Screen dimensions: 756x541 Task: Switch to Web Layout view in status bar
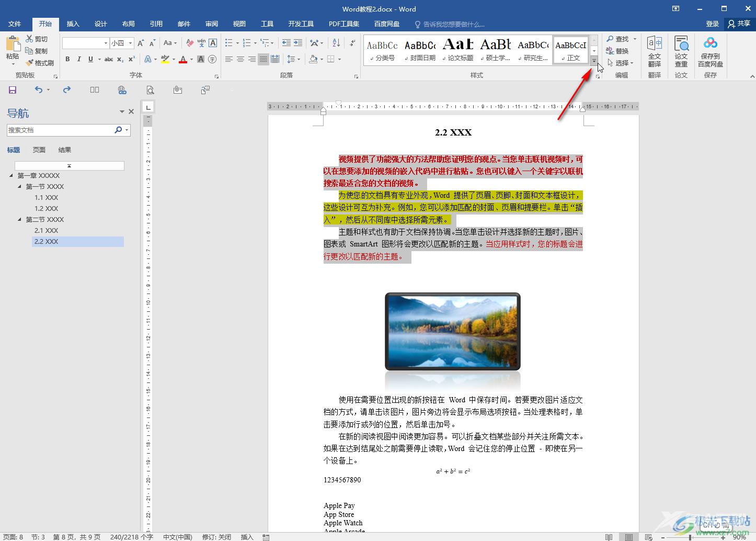[648, 537]
